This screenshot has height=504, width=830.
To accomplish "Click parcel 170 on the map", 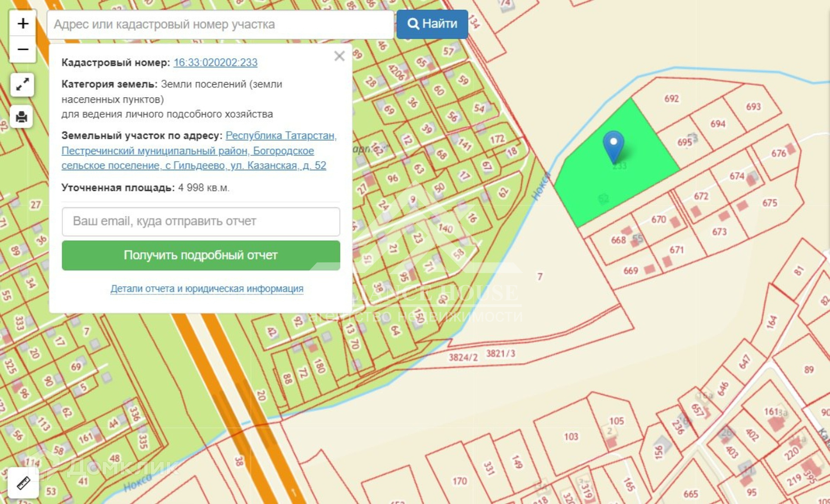I will pyautogui.click(x=459, y=481).
